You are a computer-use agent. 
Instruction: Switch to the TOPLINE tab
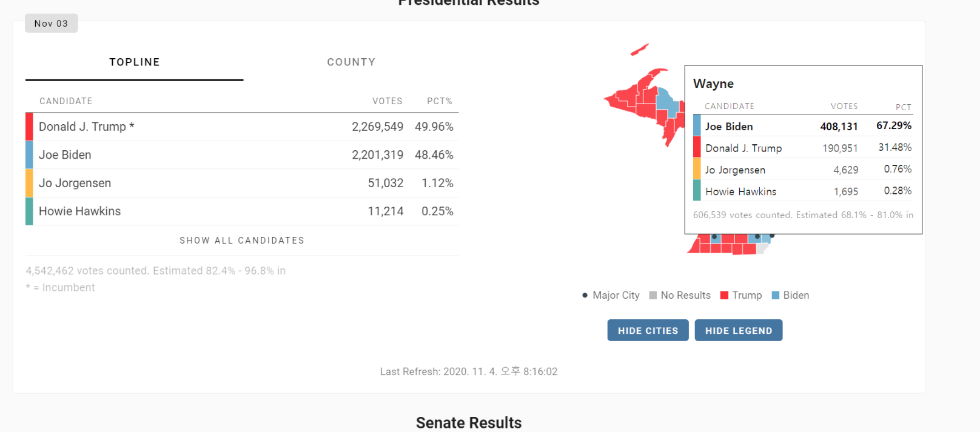pos(135,62)
